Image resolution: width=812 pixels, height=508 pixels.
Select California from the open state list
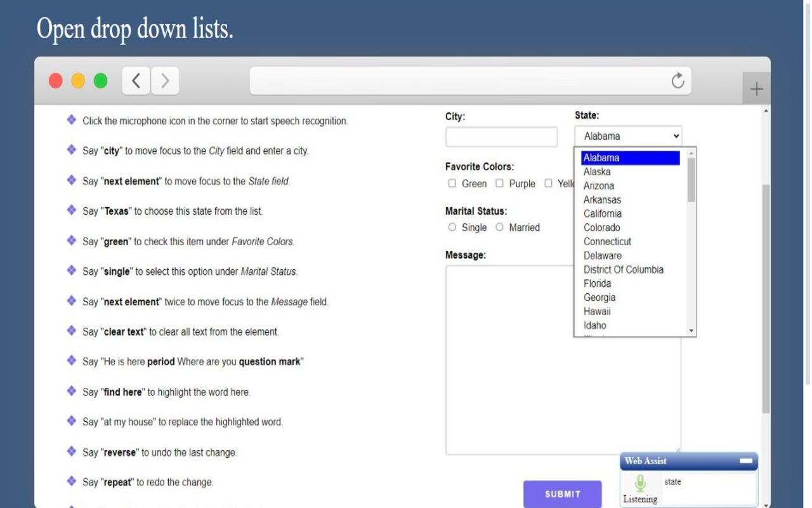click(x=602, y=213)
